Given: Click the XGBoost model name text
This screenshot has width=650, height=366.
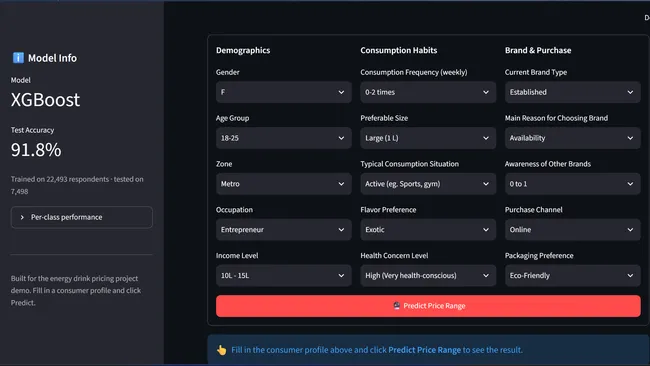Looking at the screenshot, I should click(45, 100).
